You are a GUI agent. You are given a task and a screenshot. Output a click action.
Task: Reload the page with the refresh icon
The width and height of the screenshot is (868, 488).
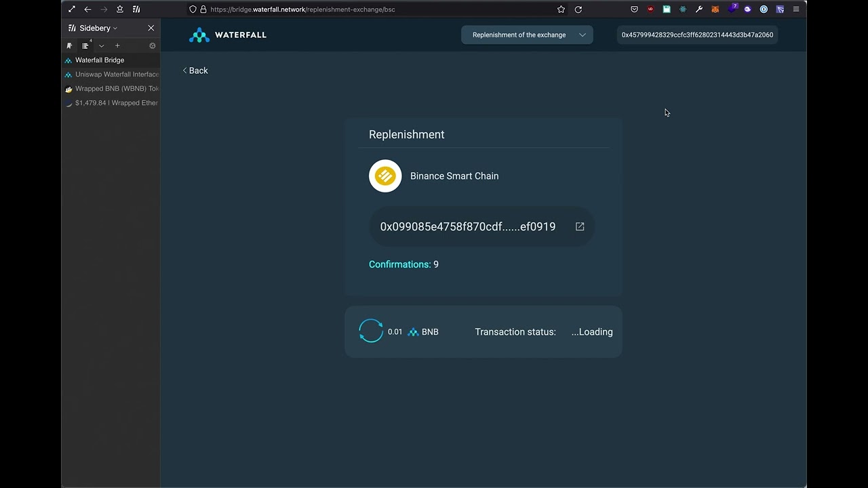(578, 9)
